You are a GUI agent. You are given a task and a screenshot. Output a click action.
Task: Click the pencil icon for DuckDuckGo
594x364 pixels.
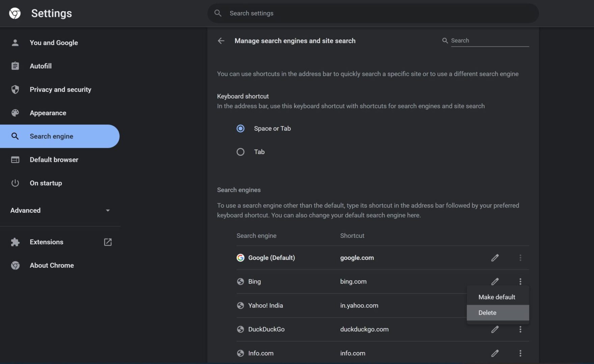tap(495, 329)
